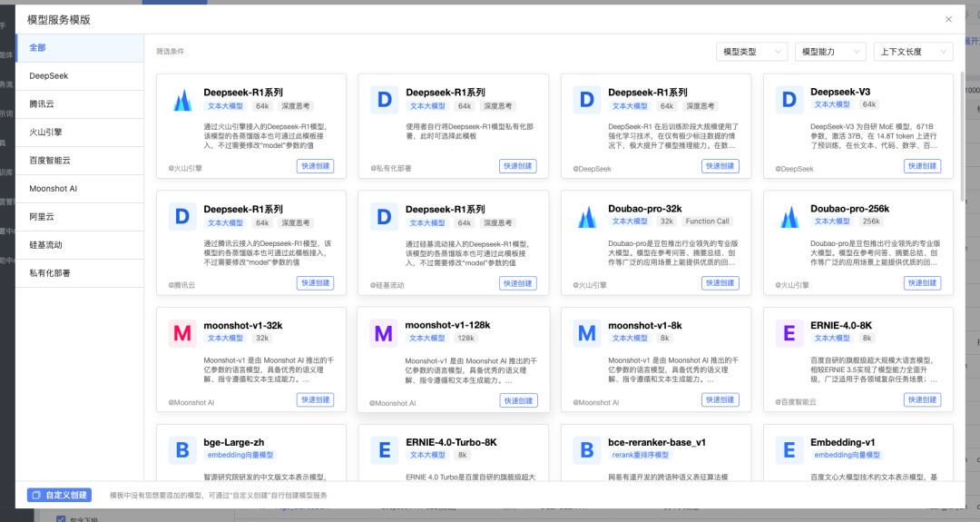The width and height of the screenshot is (980, 522).
Task: Click 快速创建 on the Deepseek-V3 card
Action: click(923, 166)
